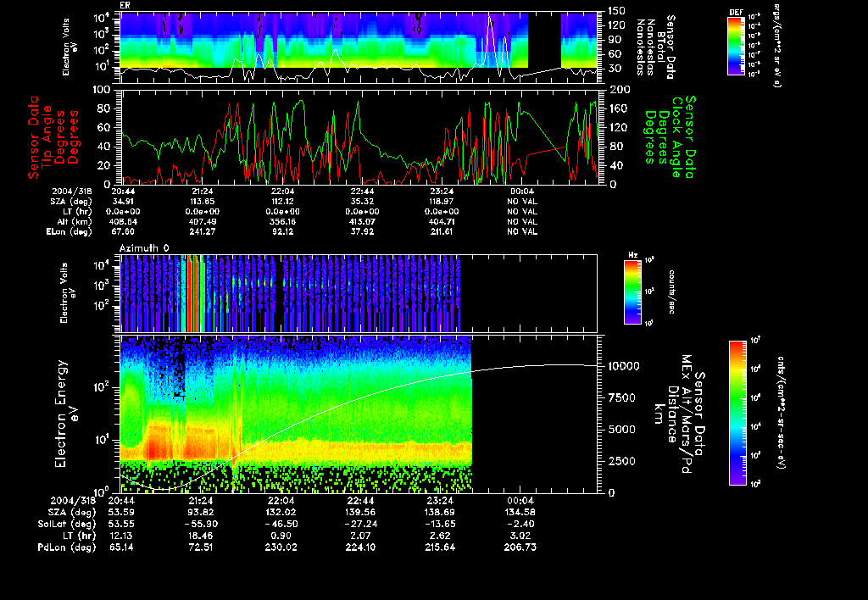The height and width of the screenshot is (600, 868).
Task: Click the ER electron spectrogram panel
Action: coord(359,47)
